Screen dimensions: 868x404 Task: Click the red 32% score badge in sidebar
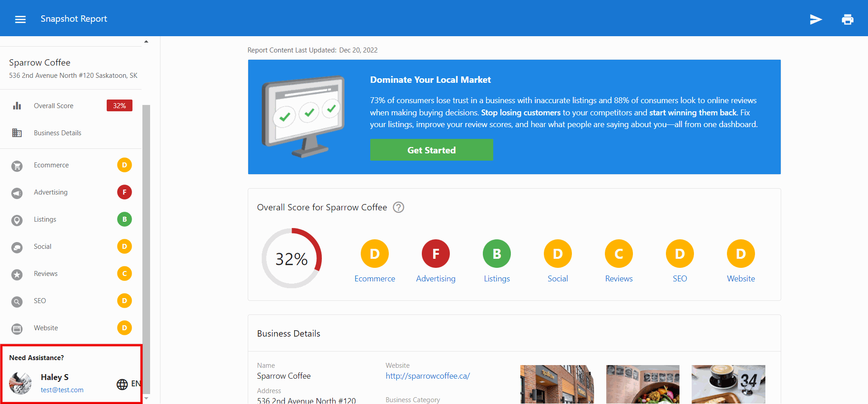coord(119,105)
